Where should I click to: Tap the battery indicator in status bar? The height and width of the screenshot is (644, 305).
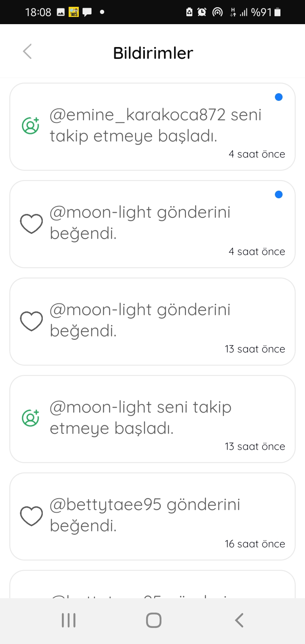click(277, 12)
